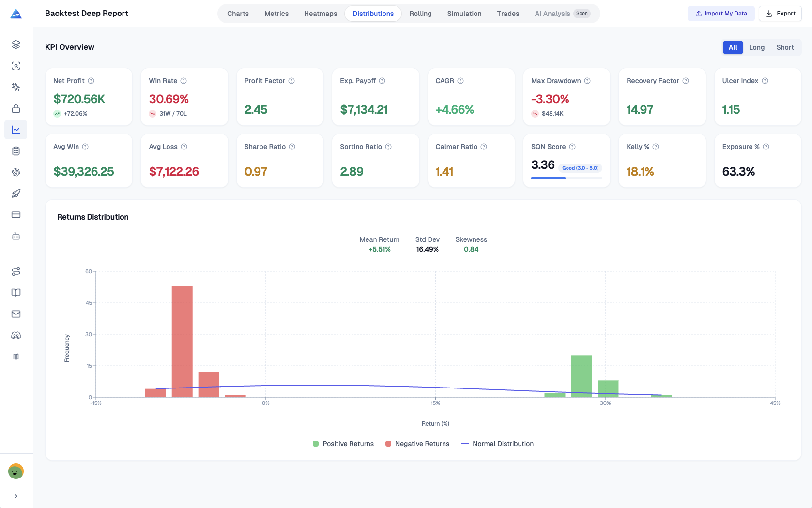This screenshot has height=508, width=812.
Task: Open the SQN Score help tooltip
Action: pyautogui.click(x=572, y=146)
